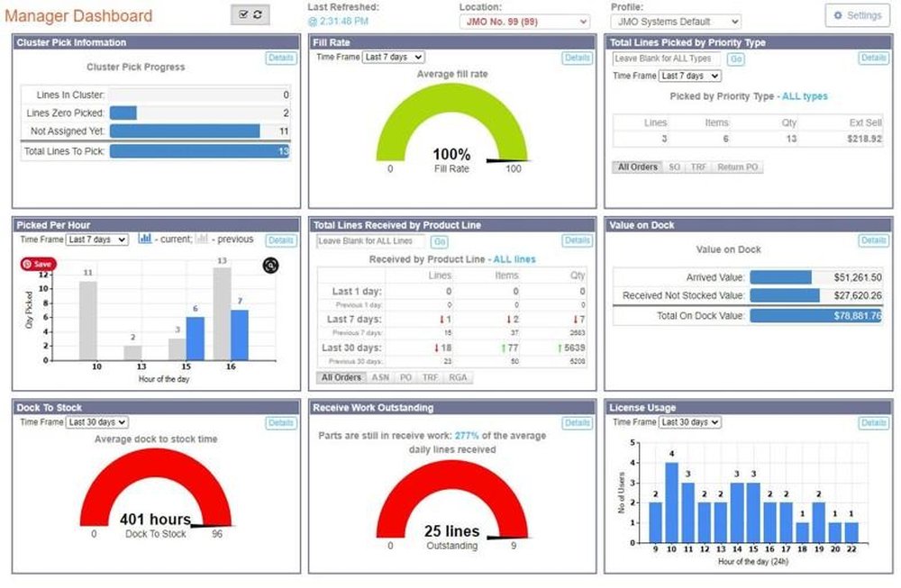Open Details in Total Lines Received panel
This screenshot has height=588, width=901.
578,240
